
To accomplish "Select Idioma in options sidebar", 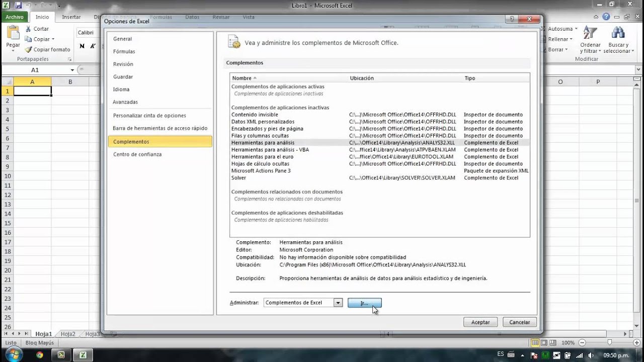I will pos(160,89).
